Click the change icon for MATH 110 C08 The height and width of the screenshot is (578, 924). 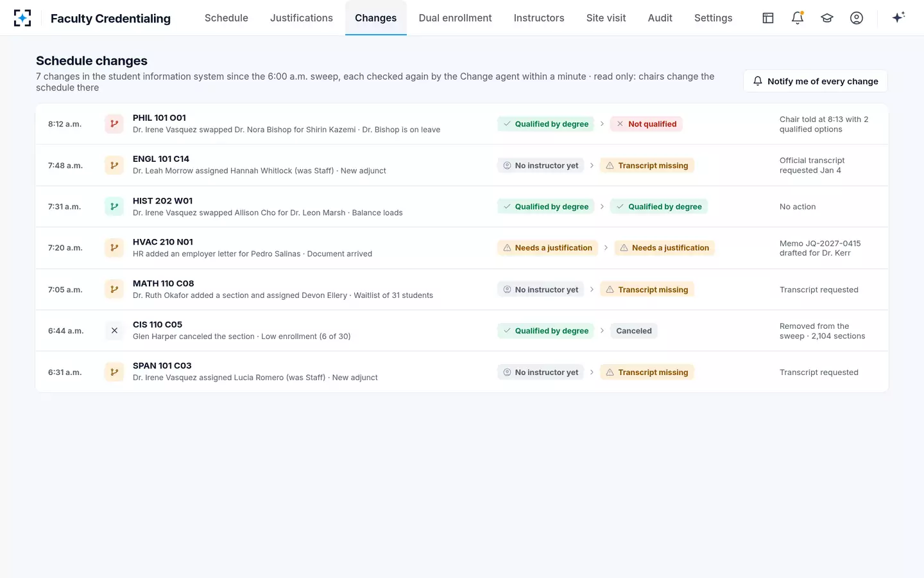tap(114, 290)
